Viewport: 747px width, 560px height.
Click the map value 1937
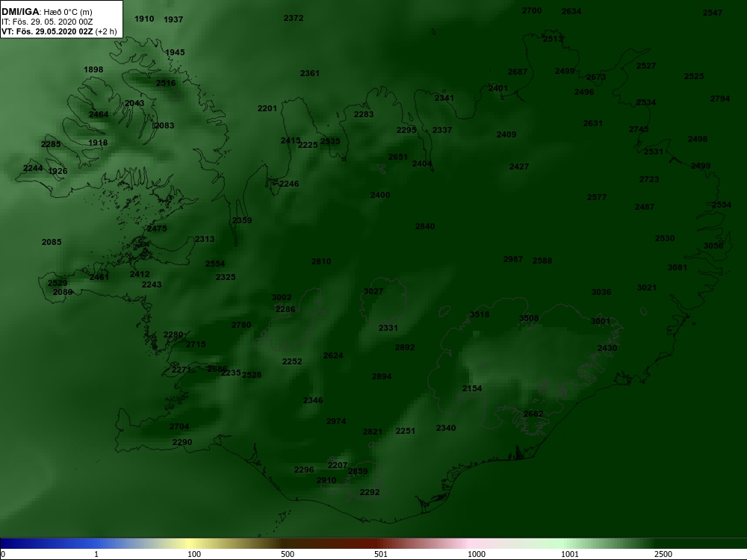pyautogui.click(x=173, y=19)
